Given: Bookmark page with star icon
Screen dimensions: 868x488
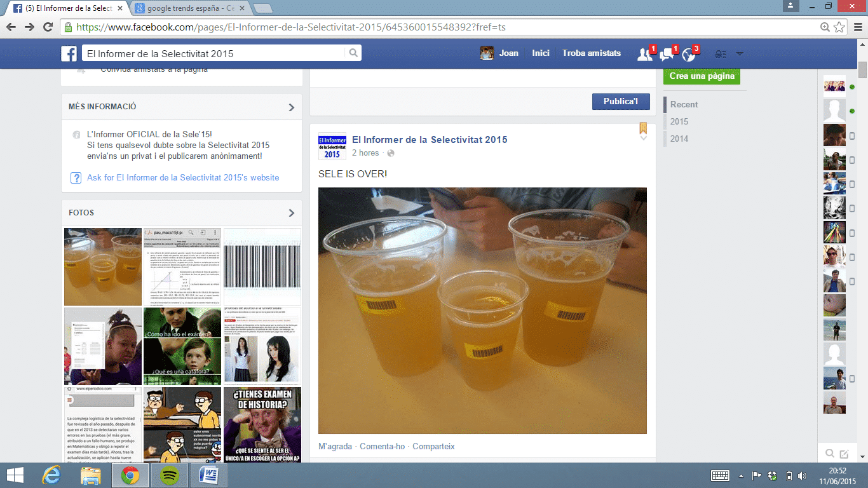Looking at the screenshot, I should coord(839,27).
